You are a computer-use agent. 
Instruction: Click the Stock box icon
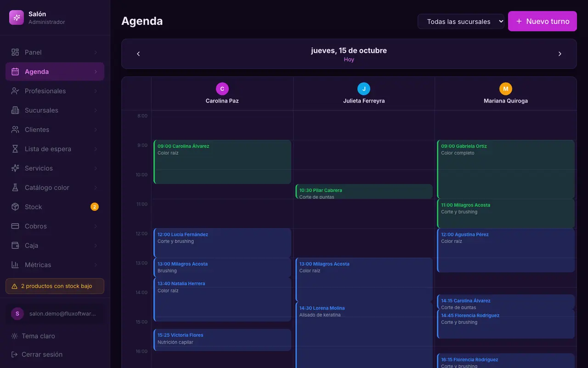[15, 207]
